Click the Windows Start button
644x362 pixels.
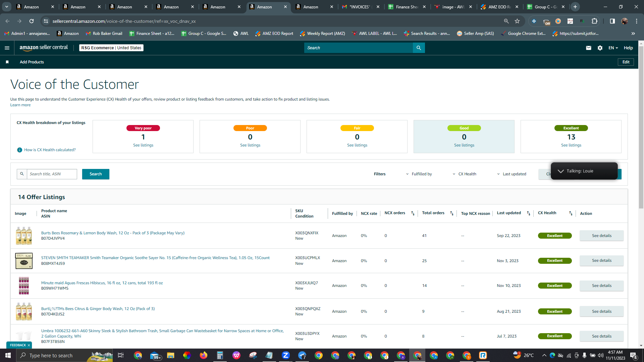pyautogui.click(x=8, y=355)
